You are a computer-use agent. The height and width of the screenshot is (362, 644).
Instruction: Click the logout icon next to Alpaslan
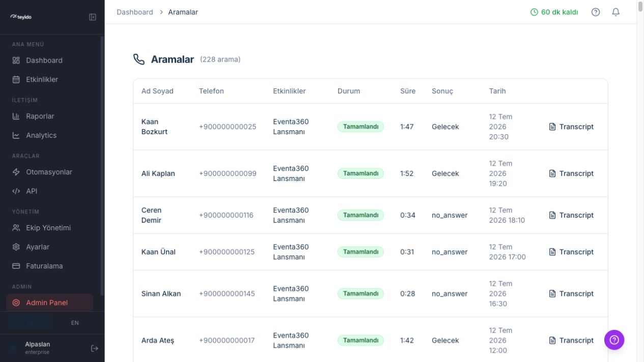[x=94, y=348]
